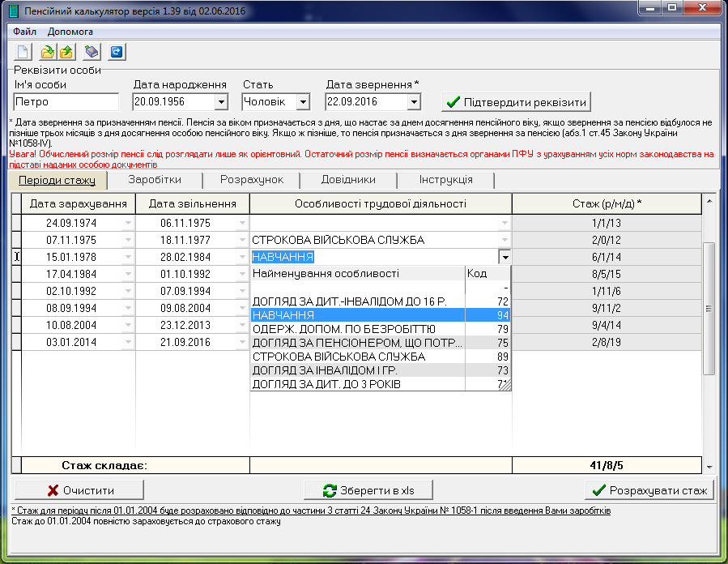Click row selector of the 03.01.2014 row

(17, 343)
